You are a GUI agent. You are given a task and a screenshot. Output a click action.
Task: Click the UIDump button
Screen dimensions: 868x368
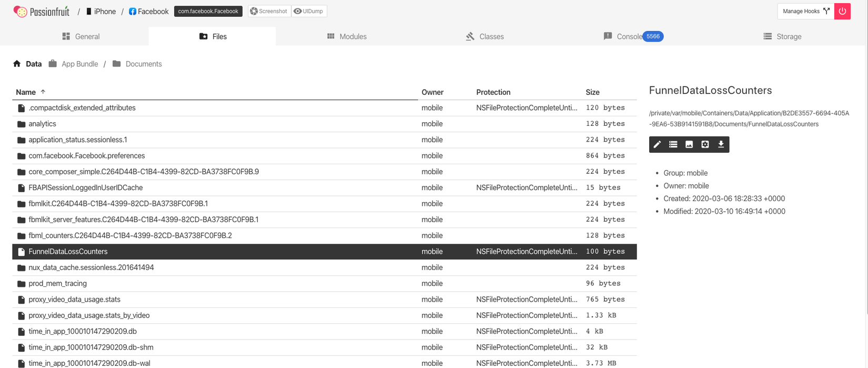tap(309, 11)
